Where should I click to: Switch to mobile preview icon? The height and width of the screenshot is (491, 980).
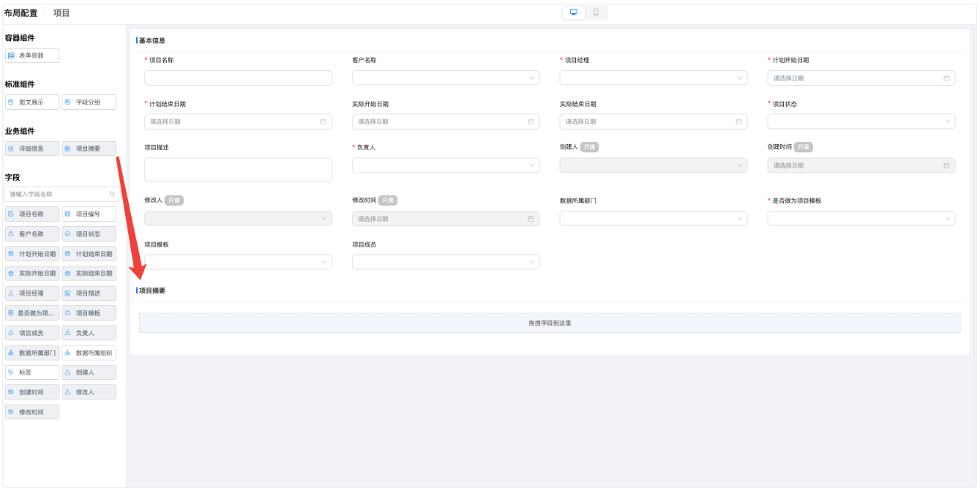[596, 12]
